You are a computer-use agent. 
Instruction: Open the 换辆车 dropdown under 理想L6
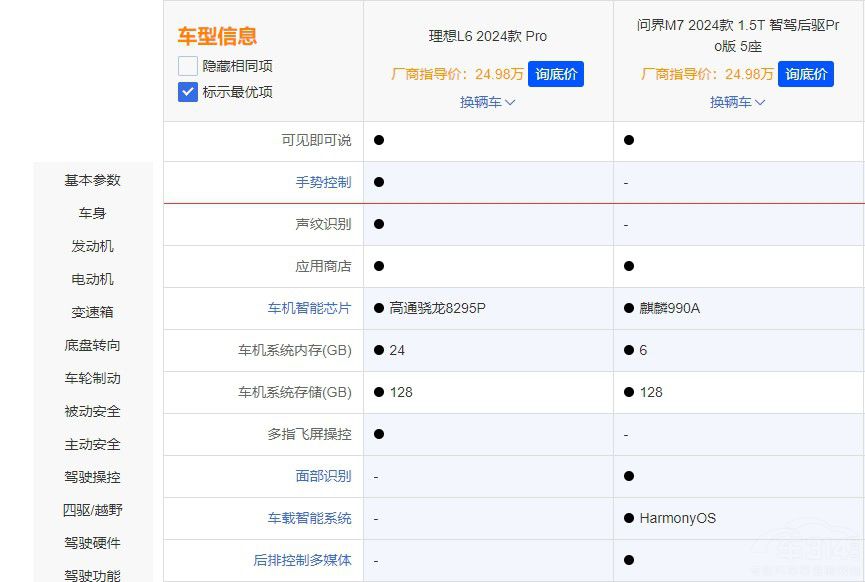pos(487,102)
